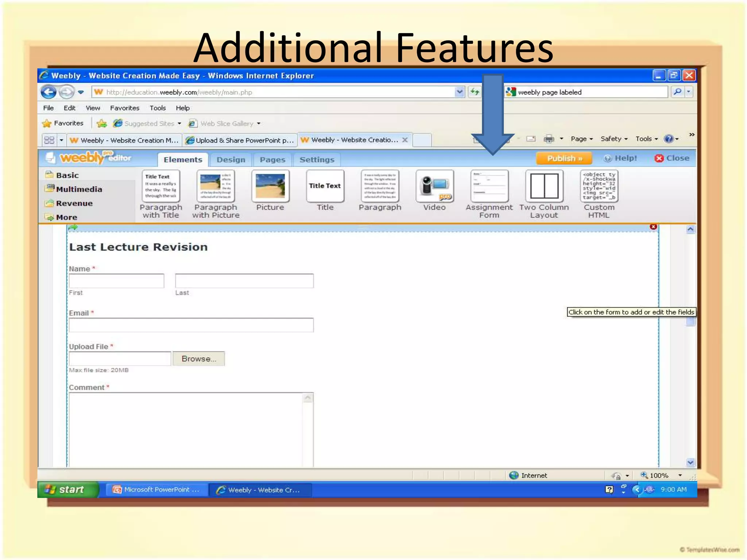The height and width of the screenshot is (560, 747).
Task: Click the page scrollbar up arrow
Action: (690, 229)
